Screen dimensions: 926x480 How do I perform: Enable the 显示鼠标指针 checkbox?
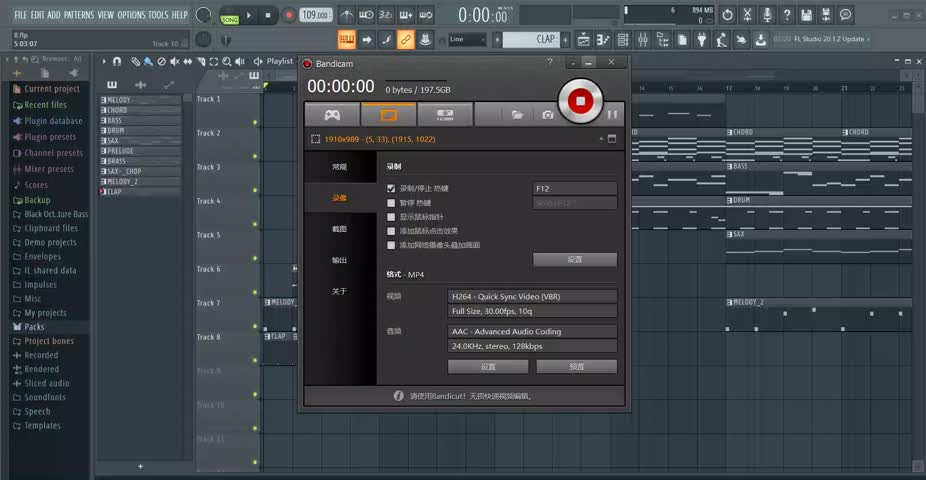pyautogui.click(x=390, y=217)
